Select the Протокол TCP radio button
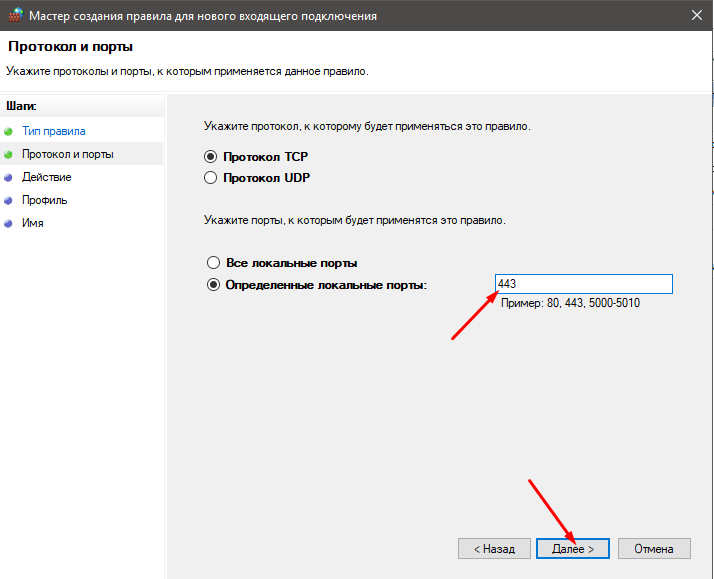Image resolution: width=714 pixels, height=579 pixels. 210,157
